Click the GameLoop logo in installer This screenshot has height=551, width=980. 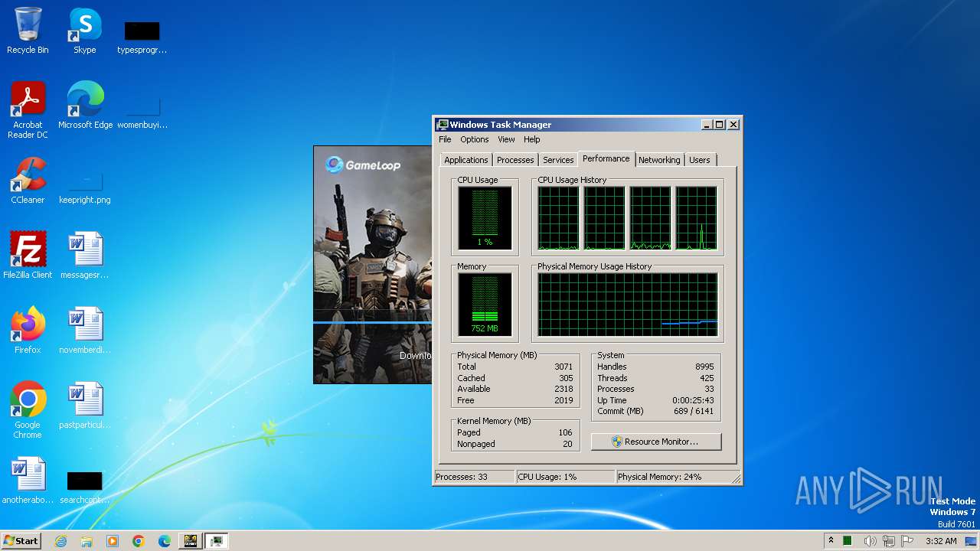(362, 165)
